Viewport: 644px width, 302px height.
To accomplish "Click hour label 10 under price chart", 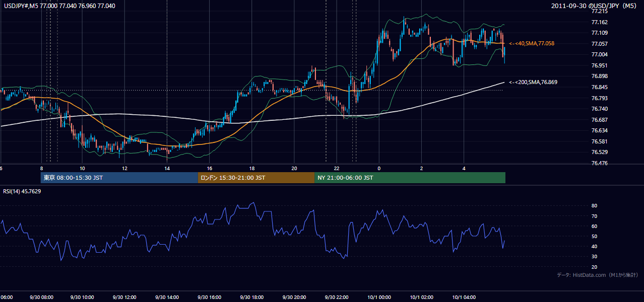I will tap(82, 169).
